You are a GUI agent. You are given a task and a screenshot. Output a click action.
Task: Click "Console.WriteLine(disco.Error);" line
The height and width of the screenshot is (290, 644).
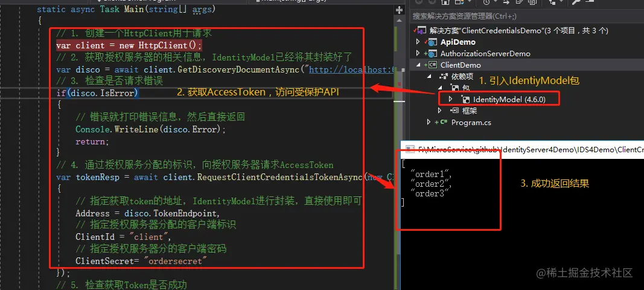(151, 129)
